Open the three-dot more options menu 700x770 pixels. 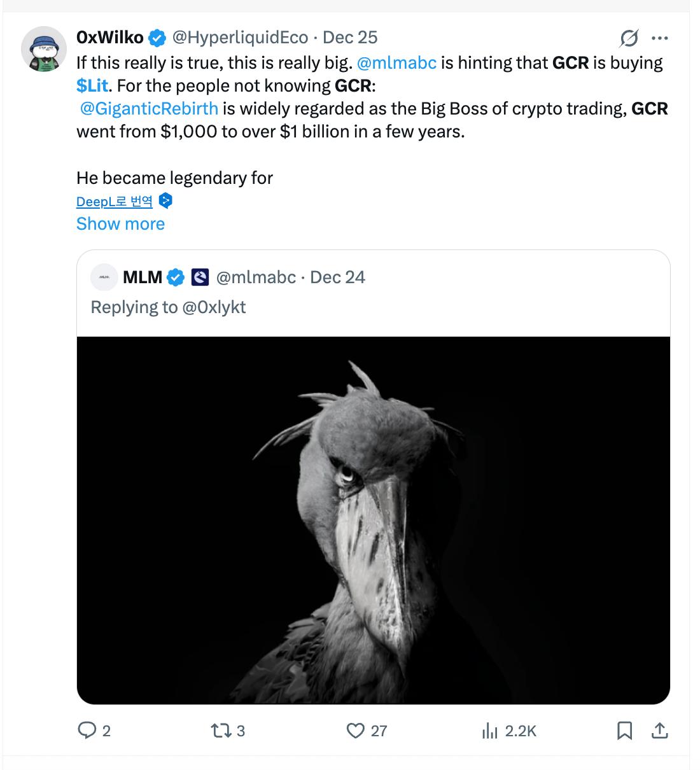(x=661, y=38)
